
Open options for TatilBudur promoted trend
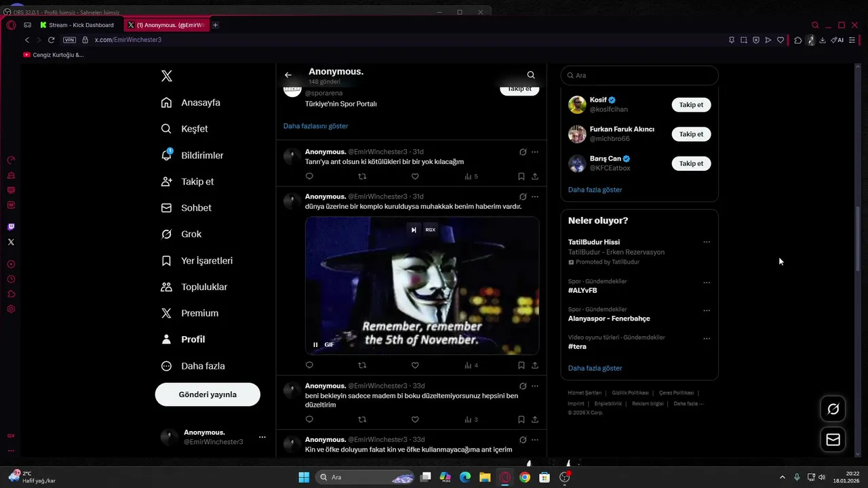coord(707,242)
